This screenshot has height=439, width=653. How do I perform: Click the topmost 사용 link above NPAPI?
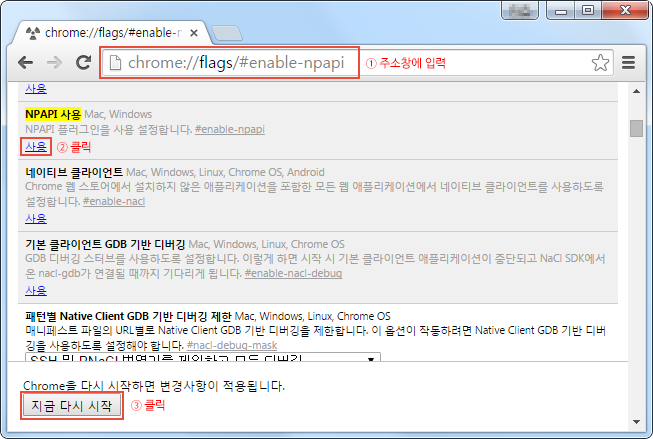tap(36, 89)
